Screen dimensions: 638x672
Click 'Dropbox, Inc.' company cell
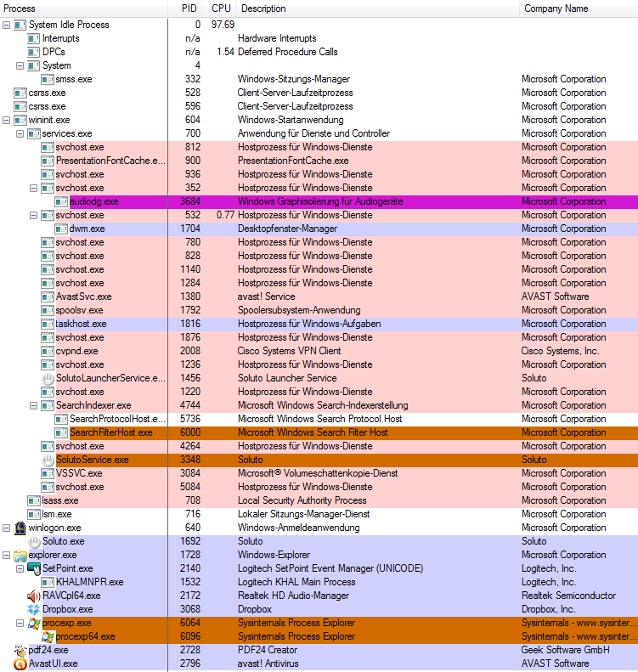[x=549, y=609]
